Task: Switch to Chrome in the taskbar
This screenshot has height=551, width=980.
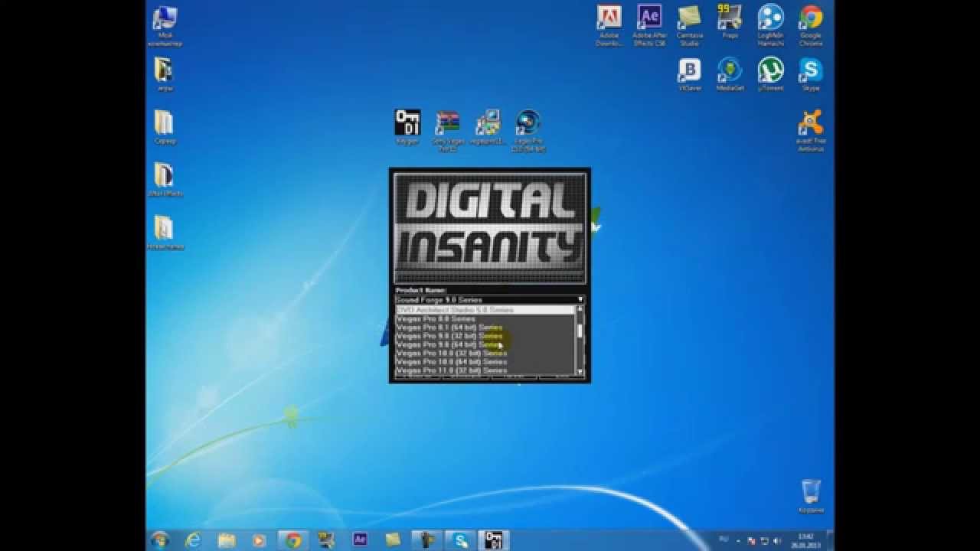Action: click(292, 540)
